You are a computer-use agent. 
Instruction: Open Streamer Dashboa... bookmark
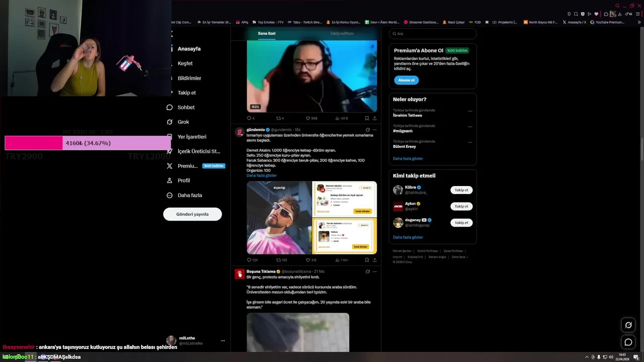[x=421, y=22]
